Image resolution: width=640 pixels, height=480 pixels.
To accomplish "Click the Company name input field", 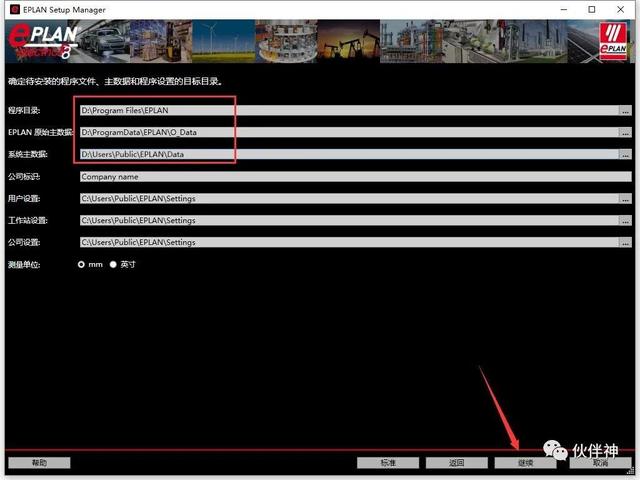I will pyautogui.click(x=356, y=177).
